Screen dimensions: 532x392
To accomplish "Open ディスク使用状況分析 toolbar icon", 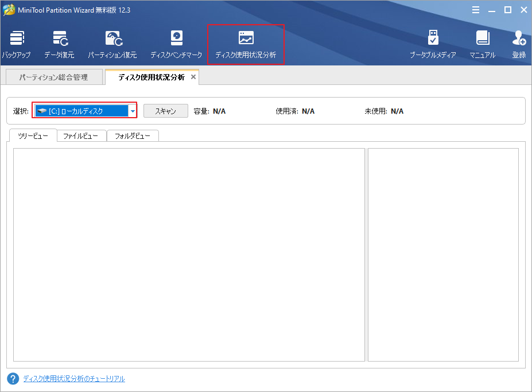I will coord(246,44).
